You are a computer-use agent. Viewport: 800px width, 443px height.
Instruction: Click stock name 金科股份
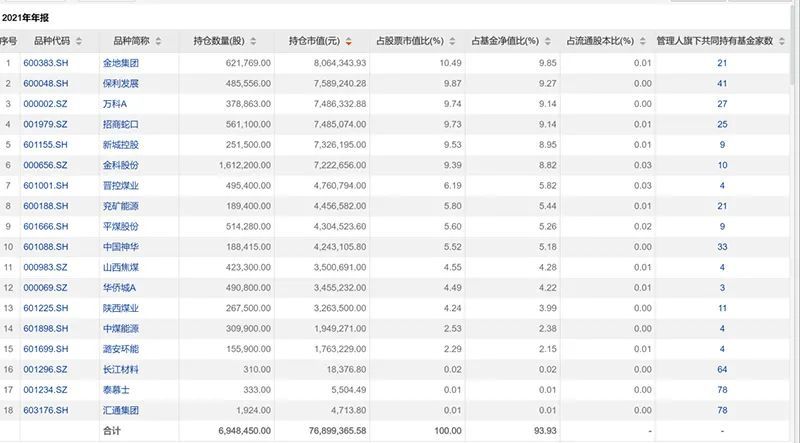(120, 165)
